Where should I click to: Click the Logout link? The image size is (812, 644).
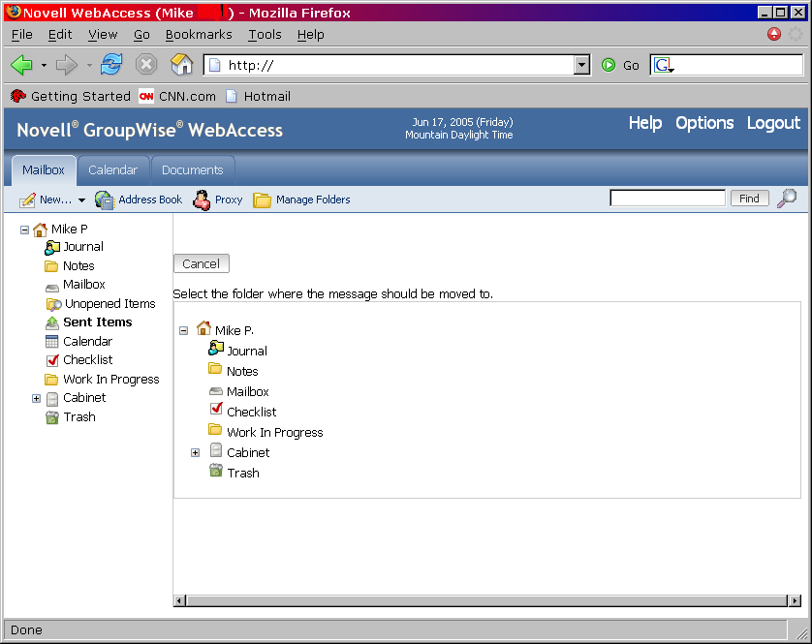[x=773, y=123]
